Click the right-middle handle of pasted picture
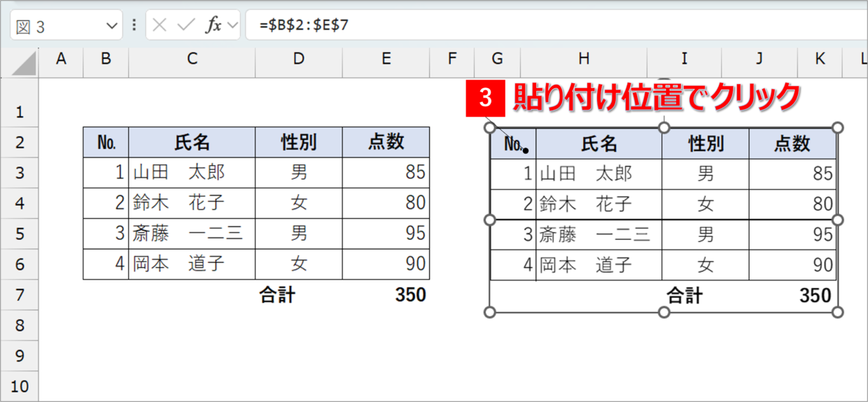The image size is (868, 402). click(838, 220)
